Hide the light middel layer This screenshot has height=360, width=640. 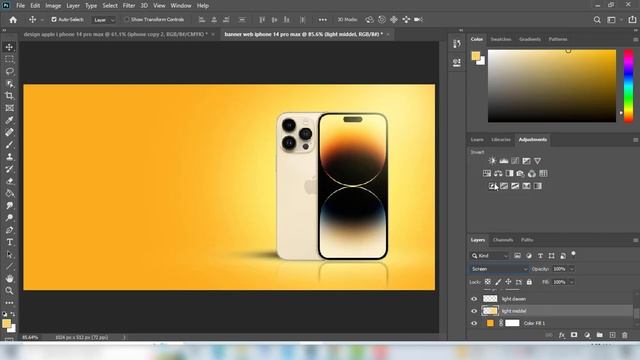[x=474, y=311]
